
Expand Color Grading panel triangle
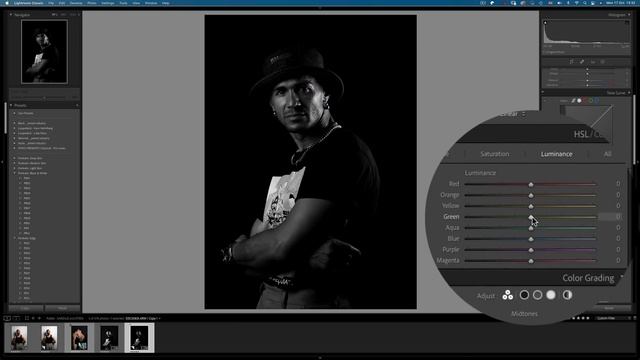click(x=622, y=277)
